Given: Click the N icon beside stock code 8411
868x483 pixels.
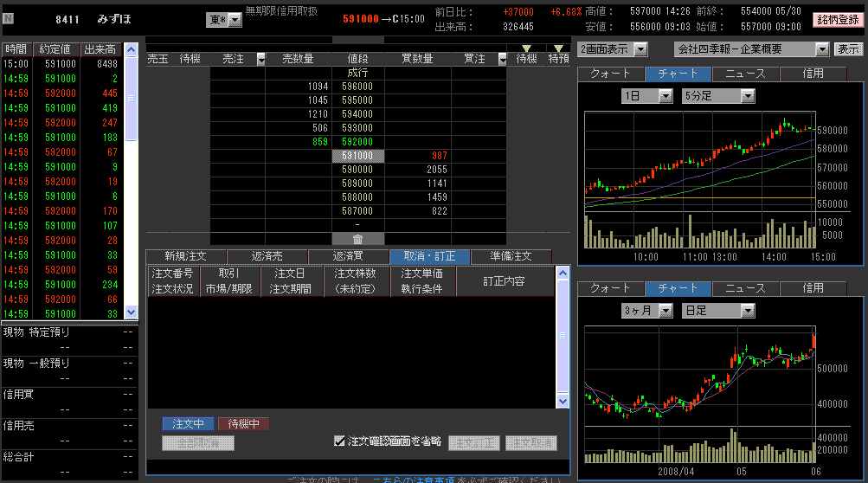Looking at the screenshot, I should click(x=8, y=18).
